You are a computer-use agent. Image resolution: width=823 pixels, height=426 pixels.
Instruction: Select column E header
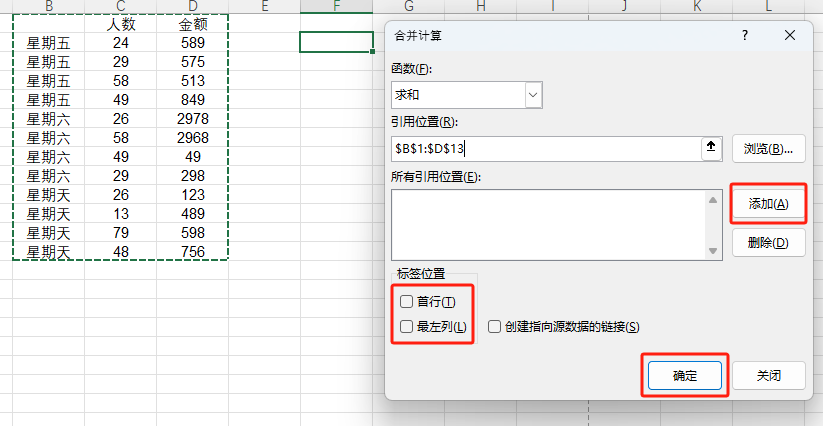click(265, 6)
